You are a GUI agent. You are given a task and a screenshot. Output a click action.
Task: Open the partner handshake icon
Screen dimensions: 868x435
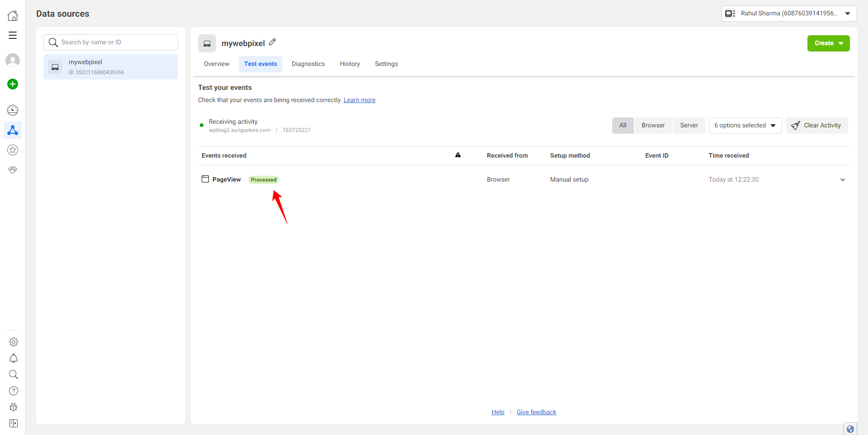click(13, 170)
